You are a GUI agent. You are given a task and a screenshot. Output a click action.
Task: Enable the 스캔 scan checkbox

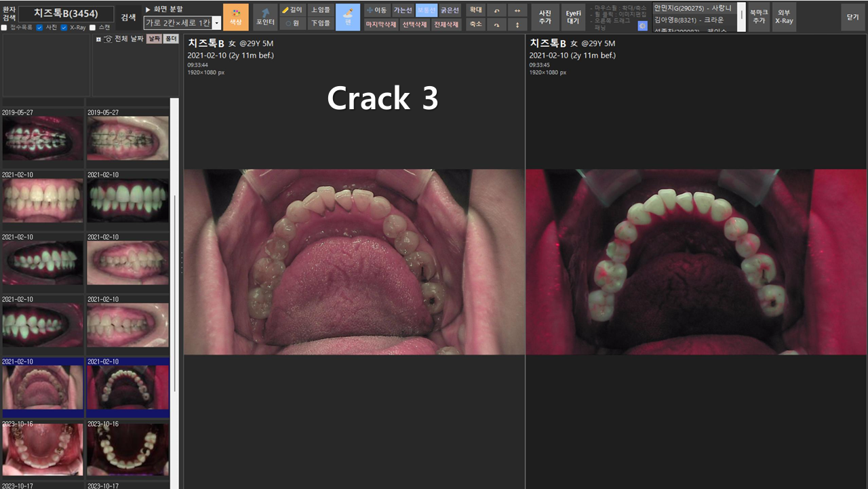92,27
